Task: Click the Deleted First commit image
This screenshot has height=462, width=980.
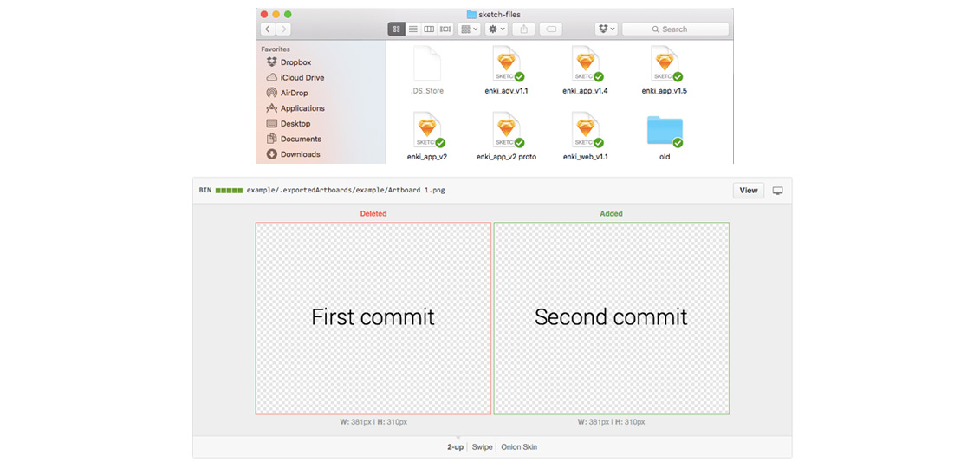Action: point(373,318)
